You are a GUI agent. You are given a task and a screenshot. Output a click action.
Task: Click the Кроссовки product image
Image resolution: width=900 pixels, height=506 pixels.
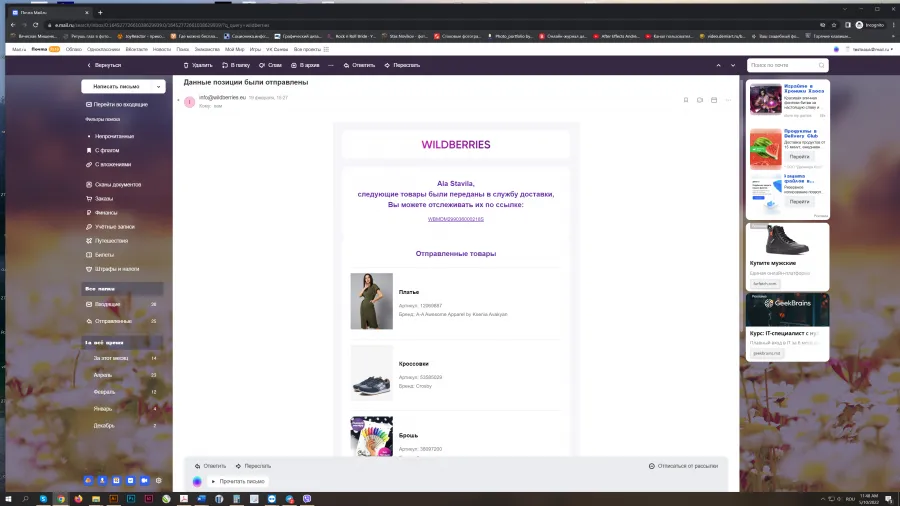tap(372, 373)
